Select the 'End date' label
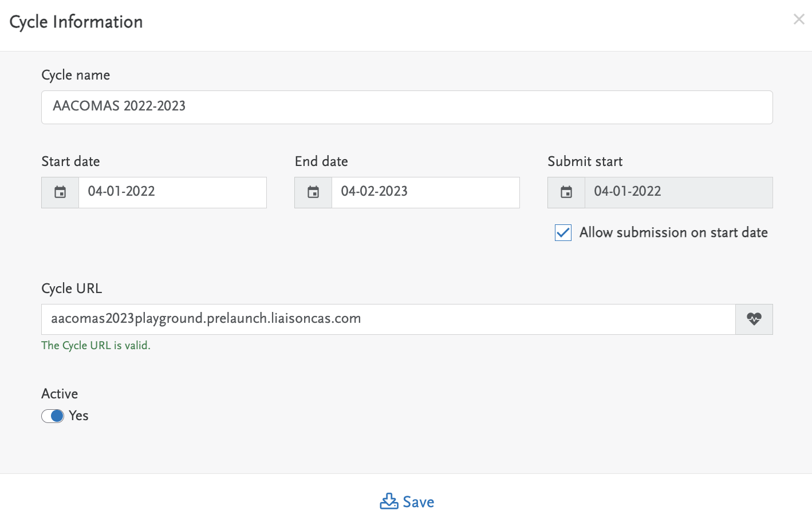 pos(321,161)
